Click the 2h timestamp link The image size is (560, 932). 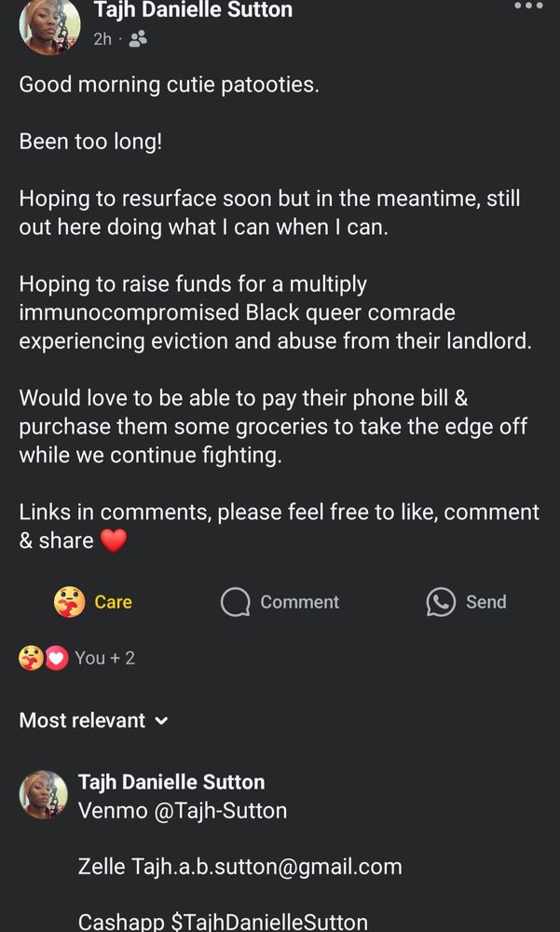coord(101,39)
